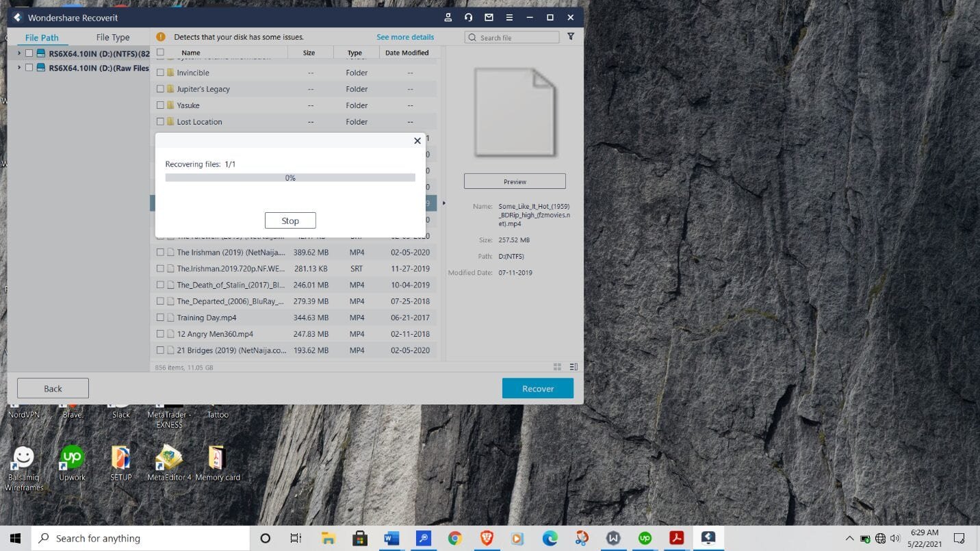Expand the RS6X64.10IN (D:)(Raw Files) node
Viewport: 980px width, 551px height.
pyautogui.click(x=18, y=68)
